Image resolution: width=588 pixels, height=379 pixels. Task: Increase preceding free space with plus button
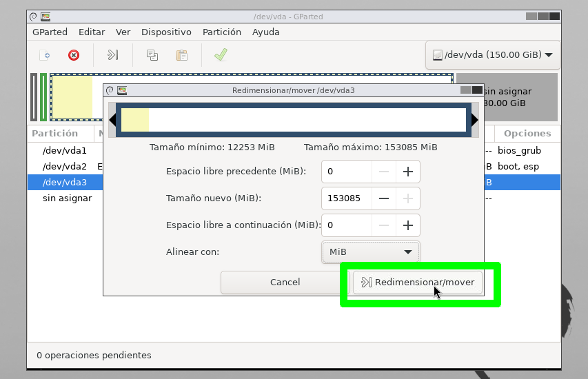pos(407,172)
